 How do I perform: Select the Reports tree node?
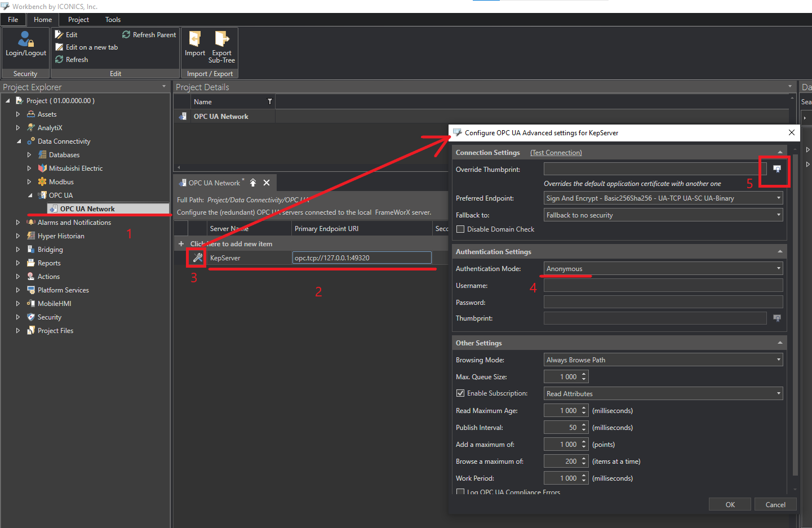pyautogui.click(x=49, y=263)
